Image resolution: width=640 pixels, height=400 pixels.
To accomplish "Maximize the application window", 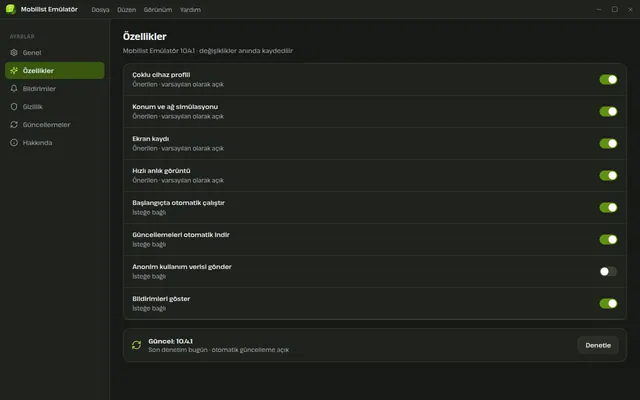I will pyautogui.click(x=615, y=9).
